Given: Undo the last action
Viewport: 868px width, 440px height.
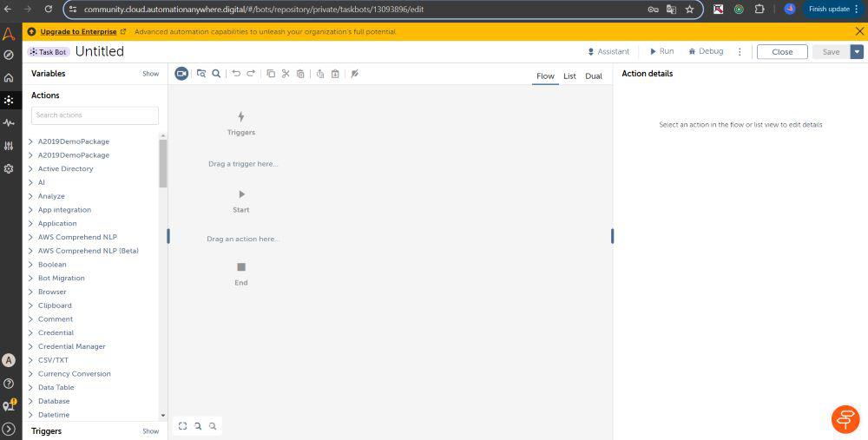Looking at the screenshot, I should [236, 74].
